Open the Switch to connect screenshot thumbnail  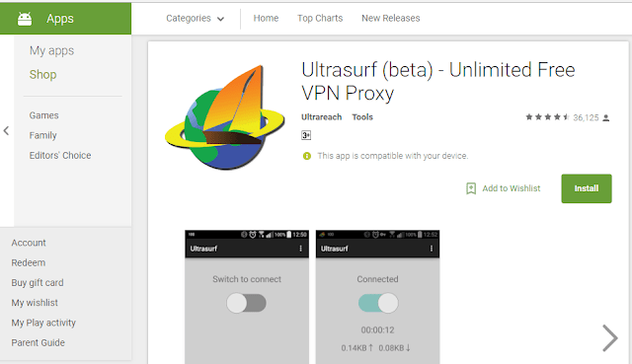[x=247, y=297]
